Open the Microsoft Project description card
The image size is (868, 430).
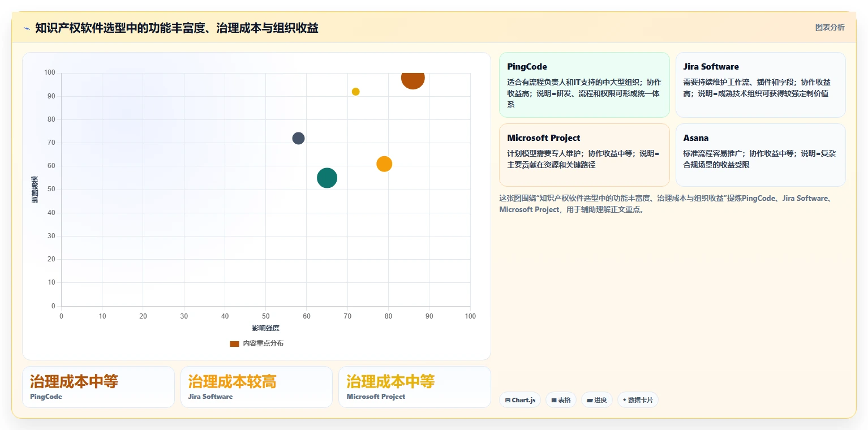pos(584,155)
